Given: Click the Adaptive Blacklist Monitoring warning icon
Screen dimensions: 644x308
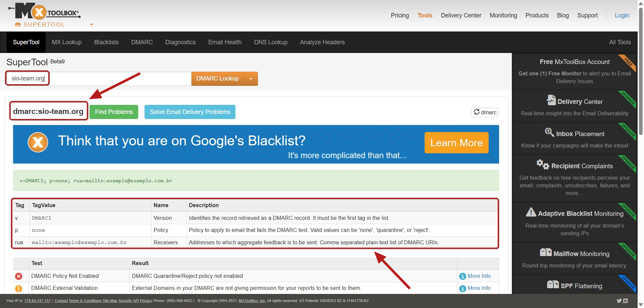Looking at the screenshot, I should tap(531, 212).
